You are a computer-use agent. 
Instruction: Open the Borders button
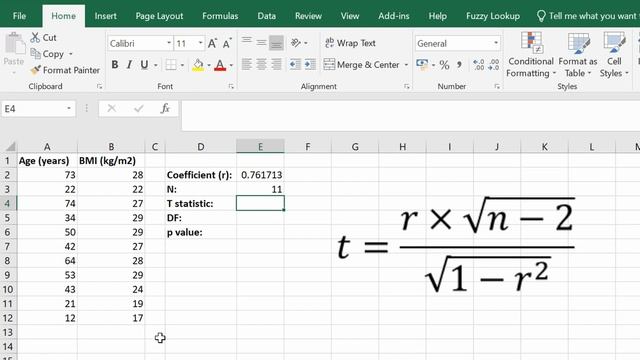pyautogui.click(x=171, y=64)
